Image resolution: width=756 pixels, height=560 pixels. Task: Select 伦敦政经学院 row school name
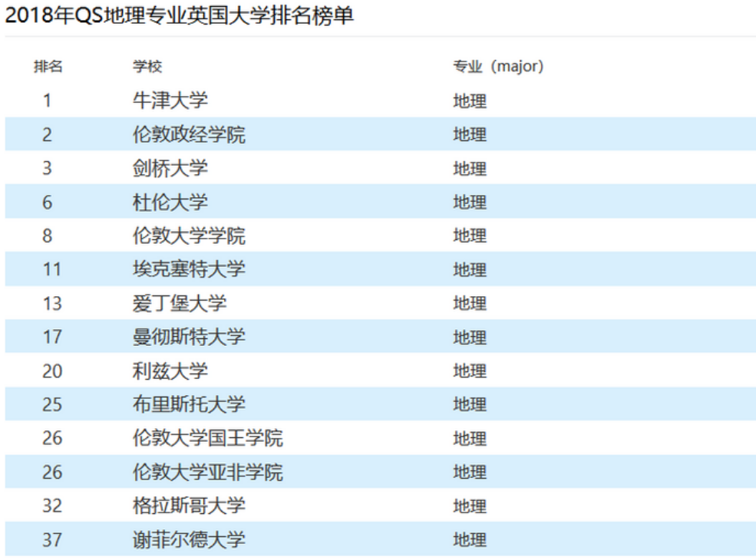click(x=189, y=134)
